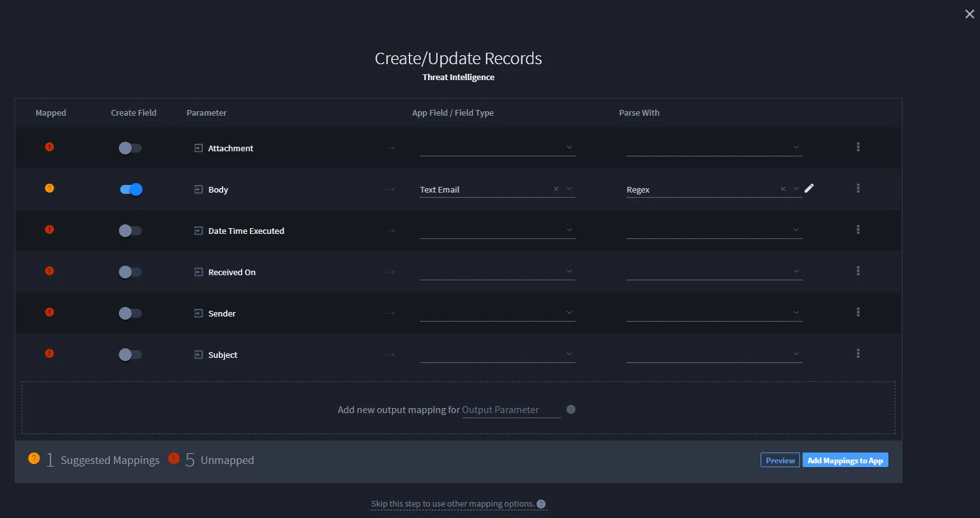Open App Field dropdown for Attachment
This screenshot has height=518, width=980.
pos(497,147)
